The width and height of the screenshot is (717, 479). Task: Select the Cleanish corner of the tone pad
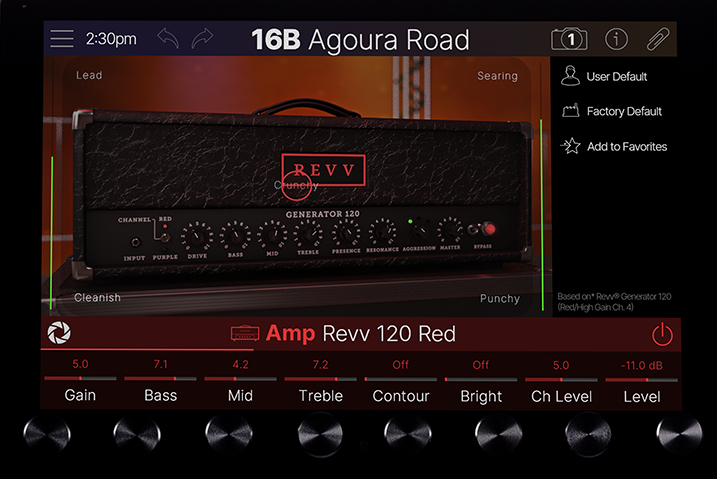pos(97,298)
